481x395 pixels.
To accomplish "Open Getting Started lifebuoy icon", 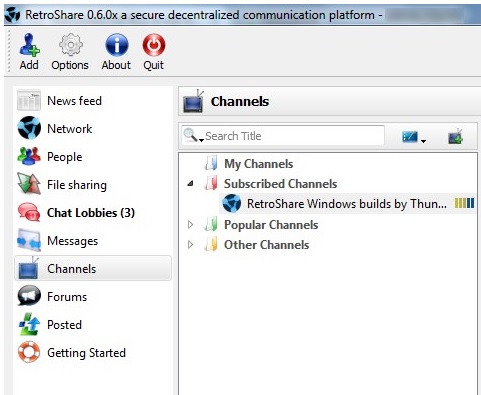I will pos(29,352).
